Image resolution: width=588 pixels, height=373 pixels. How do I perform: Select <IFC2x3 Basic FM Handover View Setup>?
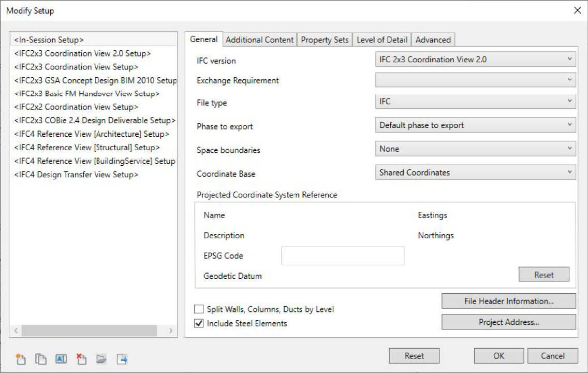click(x=93, y=93)
